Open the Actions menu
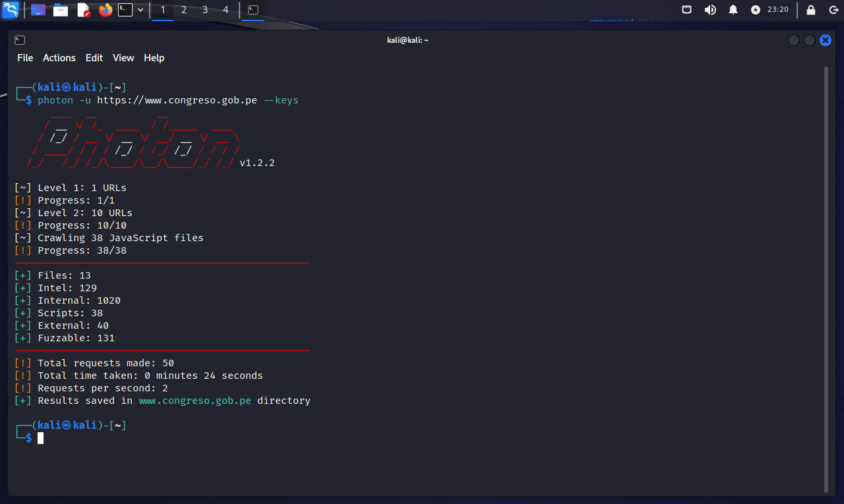 [x=59, y=58]
